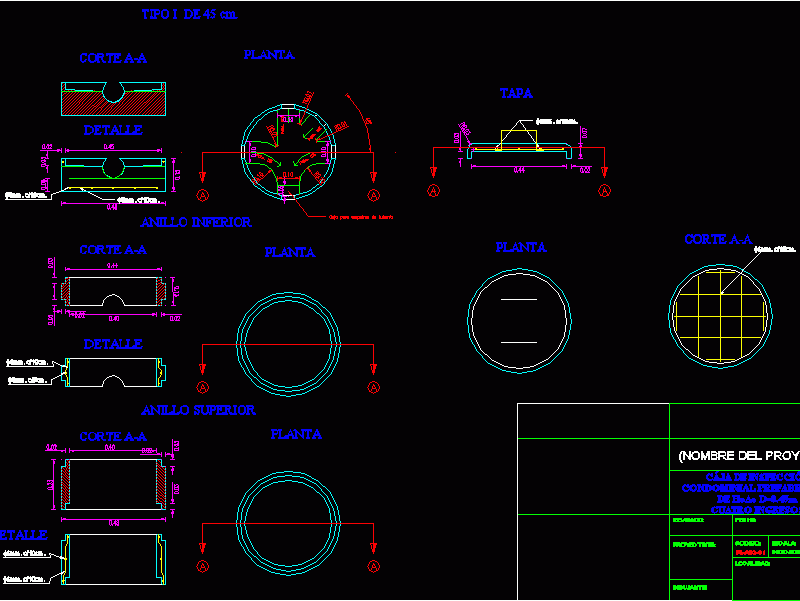Click the ESCALA INDICADA title block cell
800x601 pixels.
tap(784, 545)
